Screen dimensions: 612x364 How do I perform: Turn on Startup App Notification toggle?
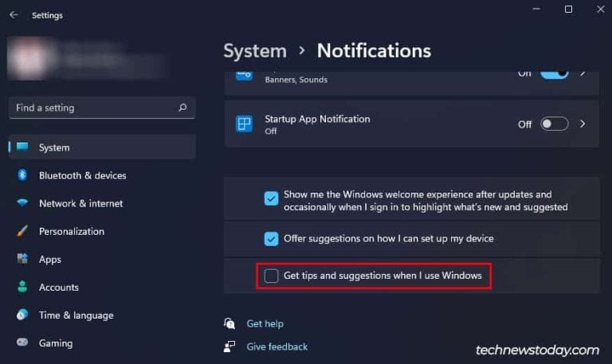pyautogui.click(x=554, y=124)
